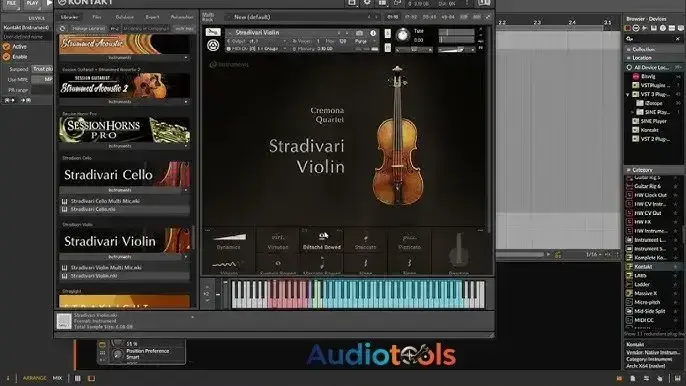
Task: Collapse the Collection section header
Action: [654, 49]
